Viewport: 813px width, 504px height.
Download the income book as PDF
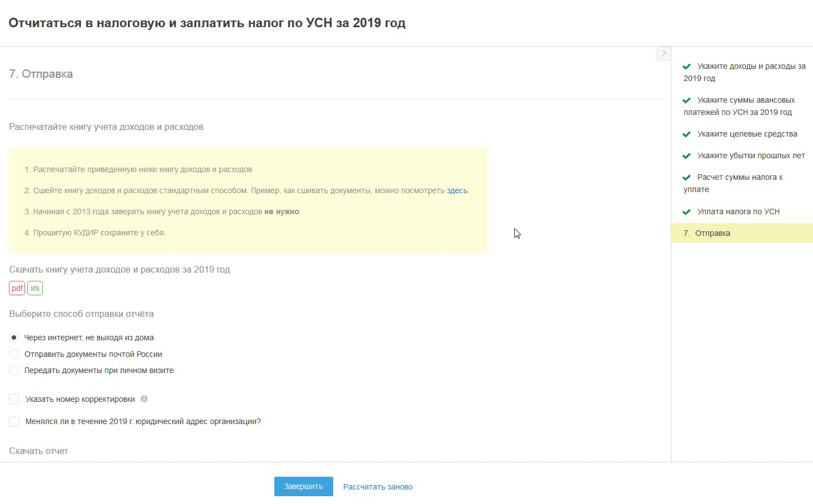point(17,288)
